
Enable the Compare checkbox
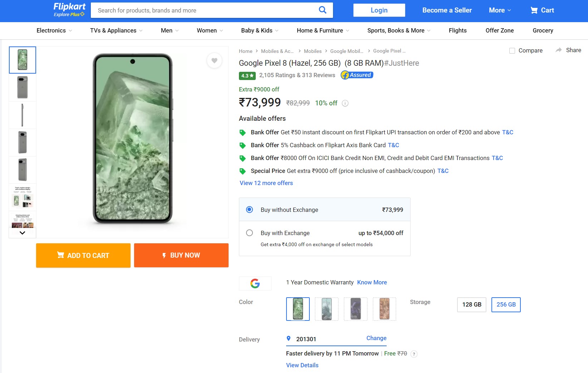(x=512, y=51)
